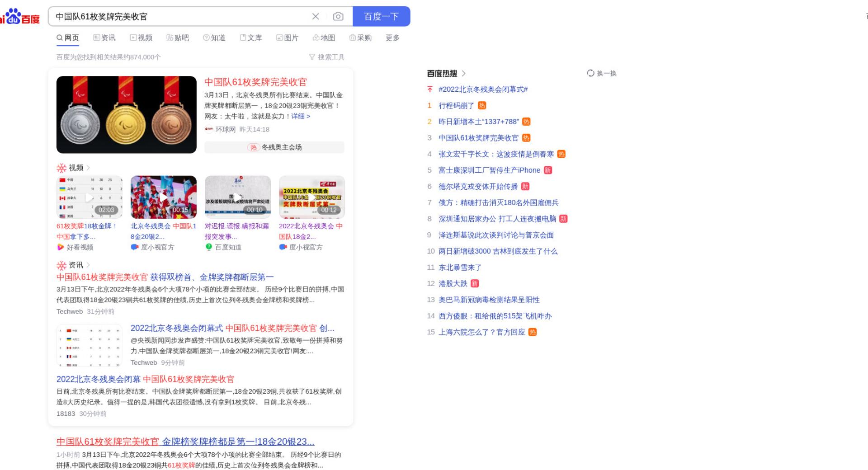The height and width of the screenshot is (470, 868).
Task: Switch to the 图片 tab
Action: pos(288,38)
